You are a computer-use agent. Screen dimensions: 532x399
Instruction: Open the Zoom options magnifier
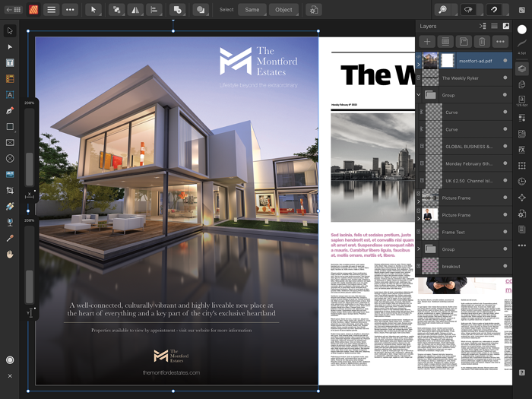pyautogui.click(x=443, y=9)
